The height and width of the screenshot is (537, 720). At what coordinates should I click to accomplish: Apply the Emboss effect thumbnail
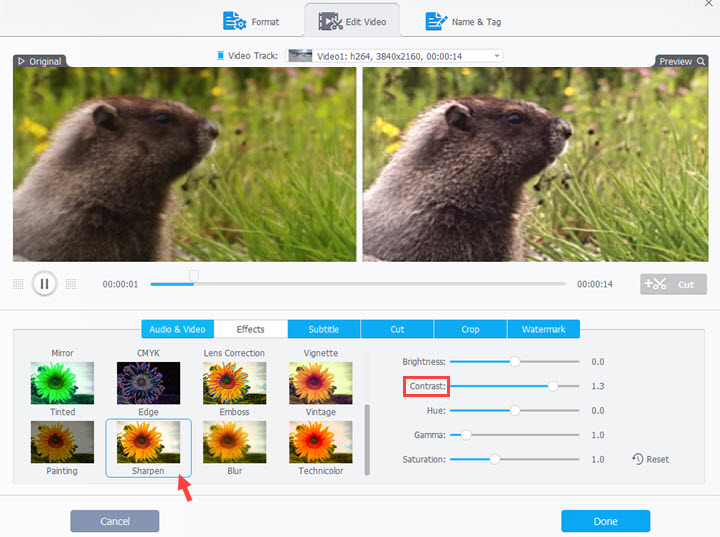(x=235, y=383)
